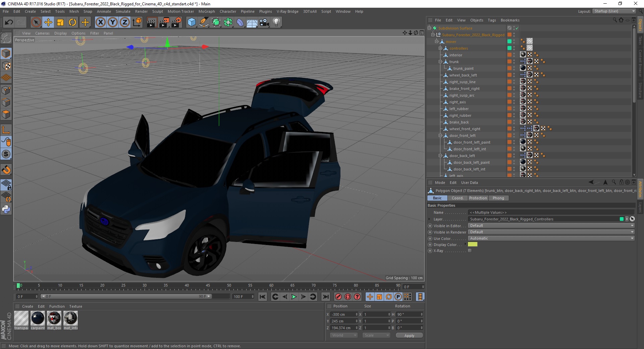Screen dimensions: 644x349
Task: Switch to the Coord. tab
Action: [457, 198]
